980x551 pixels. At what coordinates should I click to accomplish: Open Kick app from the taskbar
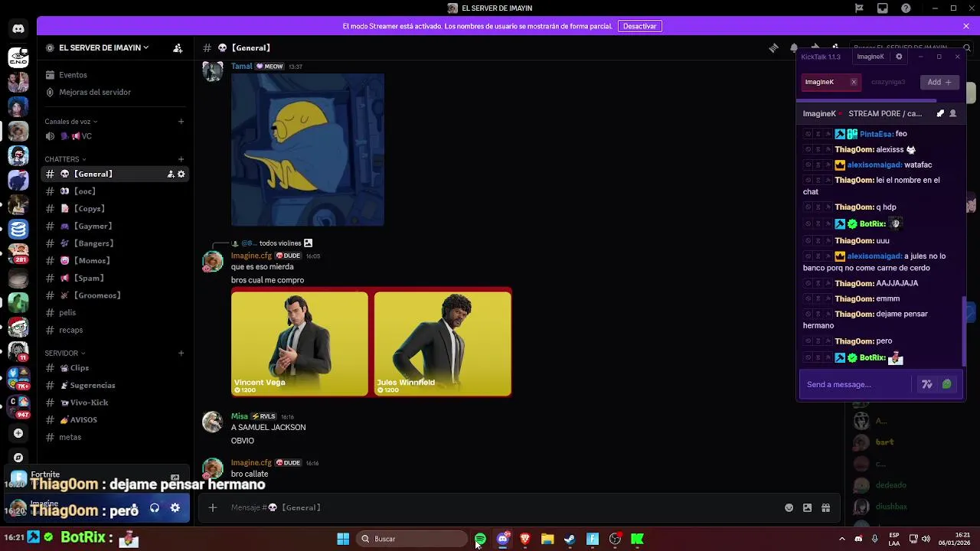coord(637,539)
